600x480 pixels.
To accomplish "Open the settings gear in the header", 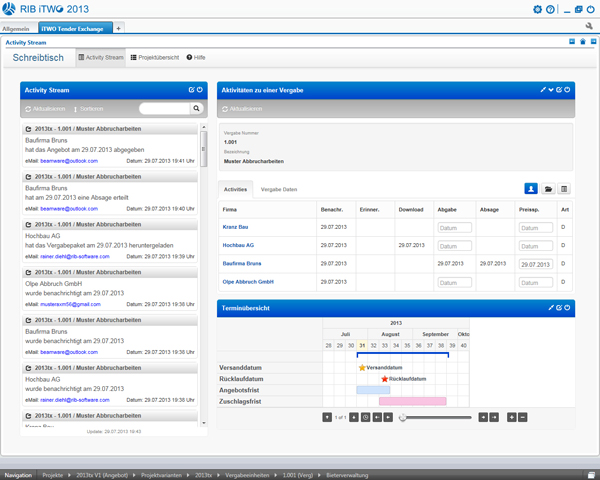I will [x=538, y=9].
